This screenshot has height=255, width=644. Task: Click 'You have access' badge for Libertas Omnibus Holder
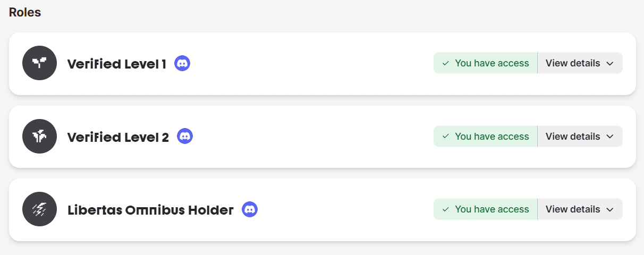(x=486, y=209)
